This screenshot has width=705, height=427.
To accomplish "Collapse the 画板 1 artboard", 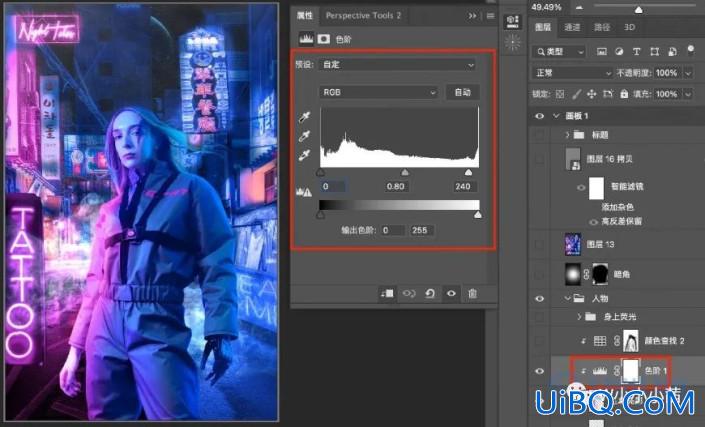I will click(556, 116).
